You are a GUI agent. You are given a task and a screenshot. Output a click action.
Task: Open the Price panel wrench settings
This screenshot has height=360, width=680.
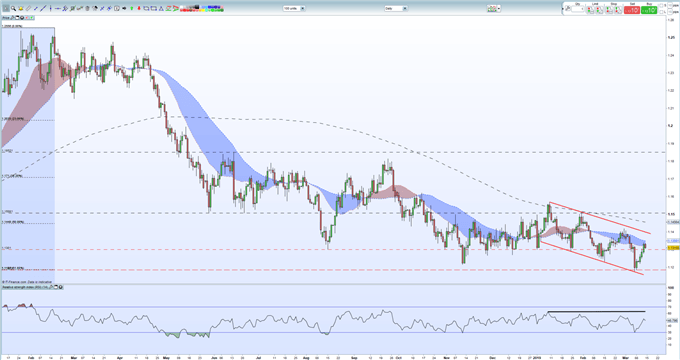click(12, 18)
